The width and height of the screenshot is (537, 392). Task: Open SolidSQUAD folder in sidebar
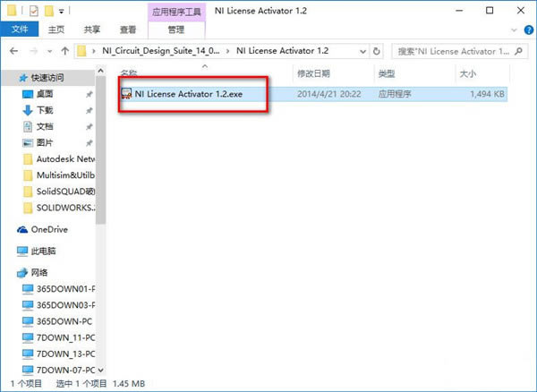pyautogui.click(x=65, y=192)
